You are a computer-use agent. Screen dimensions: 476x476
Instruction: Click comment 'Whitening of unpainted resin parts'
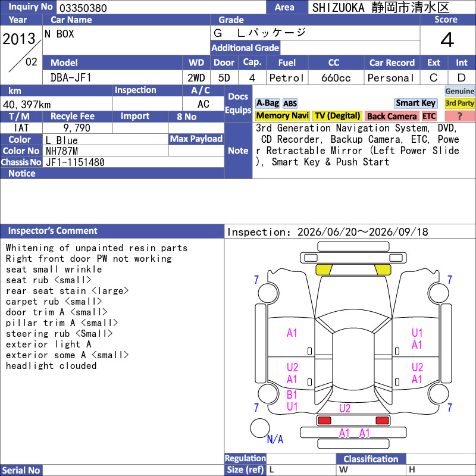(96, 248)
